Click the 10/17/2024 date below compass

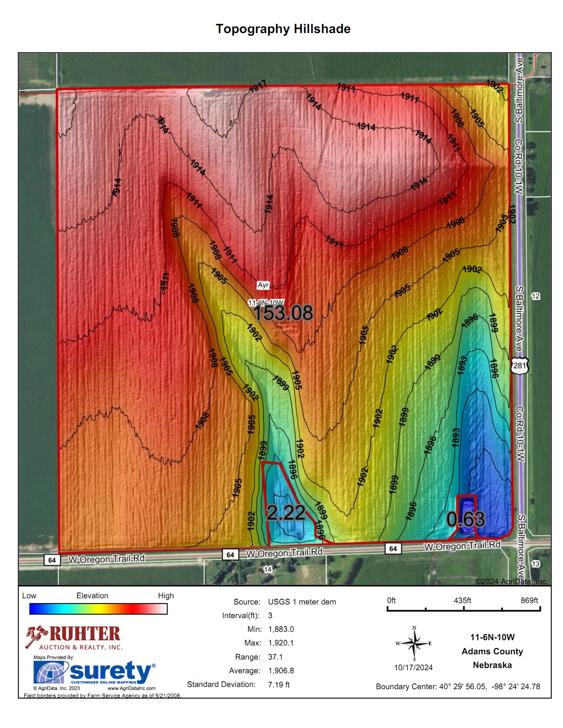coord(413,668)
